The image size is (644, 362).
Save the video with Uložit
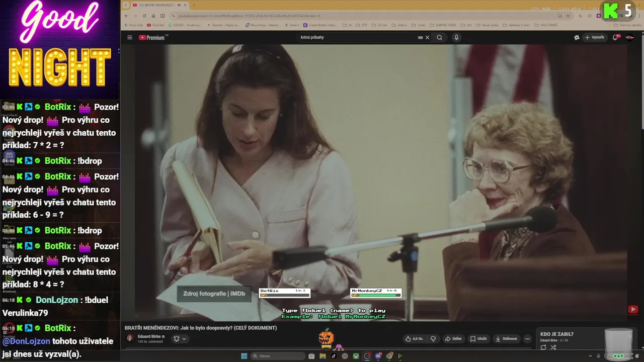click(x=478, y=339)
